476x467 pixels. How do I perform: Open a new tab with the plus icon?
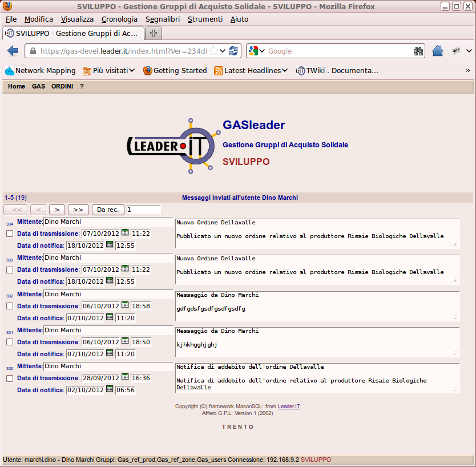pyautogui.click(x=154, y=33)
